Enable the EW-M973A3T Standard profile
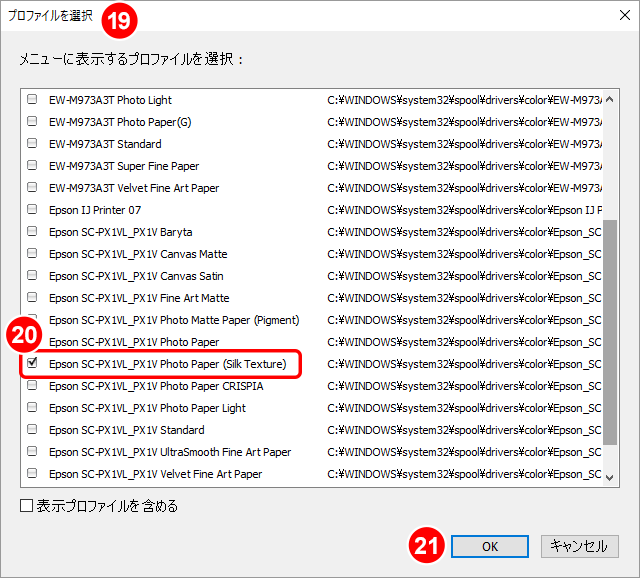 pos(32,144)
